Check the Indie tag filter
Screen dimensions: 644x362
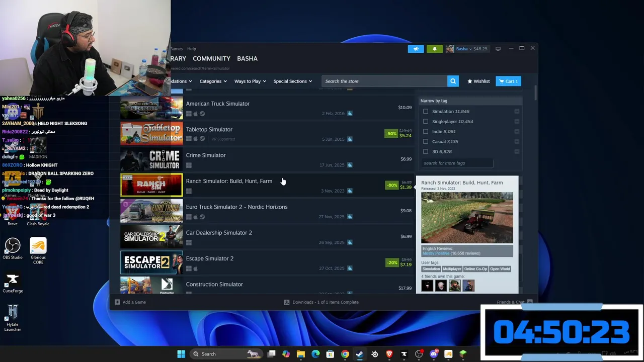(426, 131)
